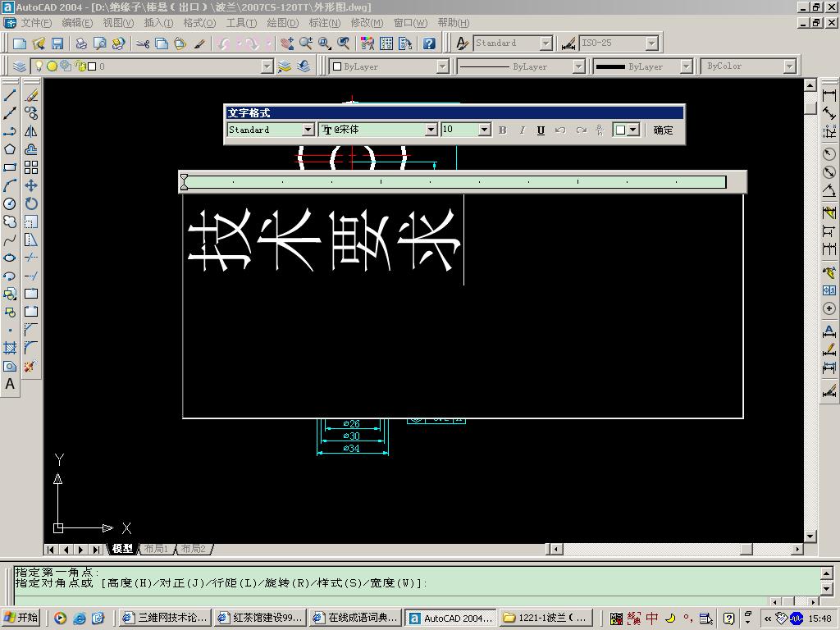
Task: Toggle layer lock padlock icon
Action: tap(80, 66)
